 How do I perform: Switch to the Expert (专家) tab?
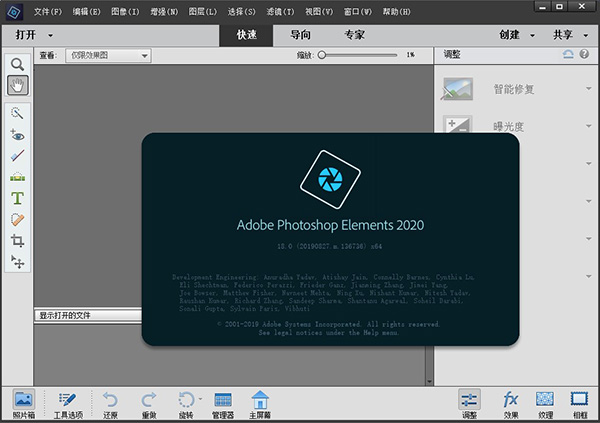[354, 35]
